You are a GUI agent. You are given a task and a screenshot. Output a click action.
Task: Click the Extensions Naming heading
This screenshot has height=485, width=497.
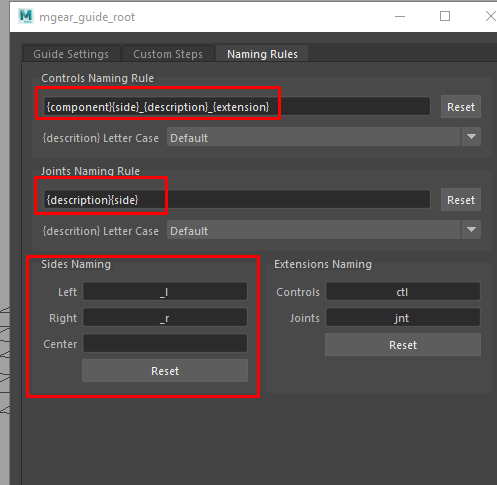[x=323, y=264]
